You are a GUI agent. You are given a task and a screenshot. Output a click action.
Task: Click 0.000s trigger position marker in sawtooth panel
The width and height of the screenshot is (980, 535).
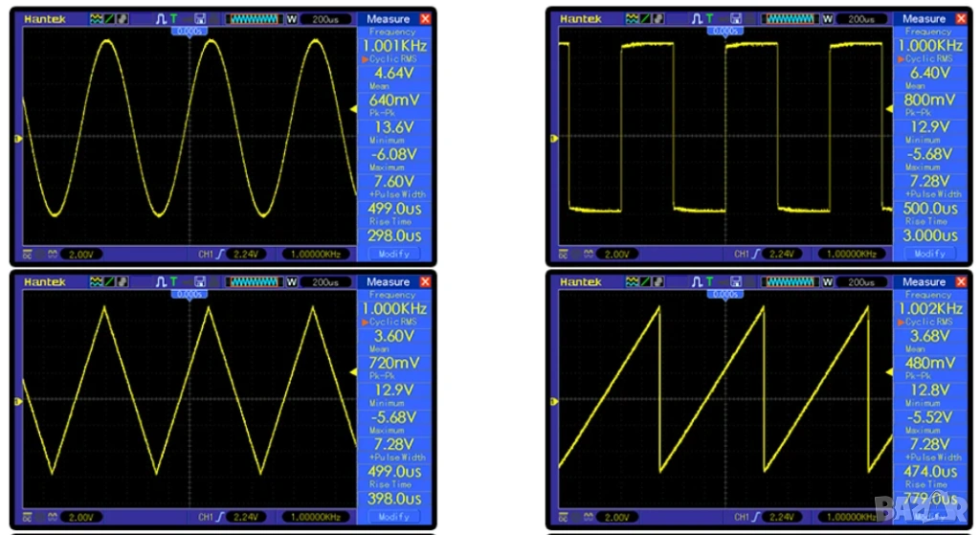coord(725,295)
